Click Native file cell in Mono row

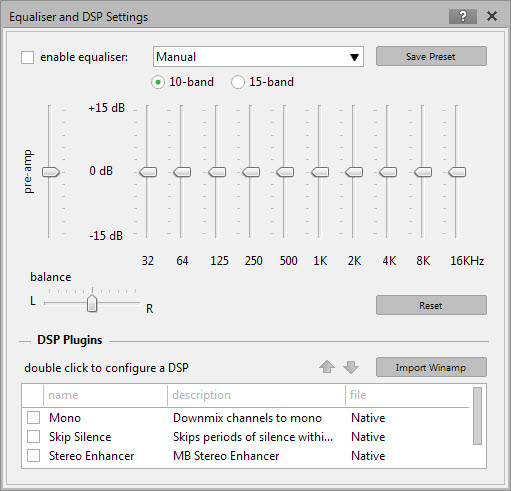coord(368,418)
